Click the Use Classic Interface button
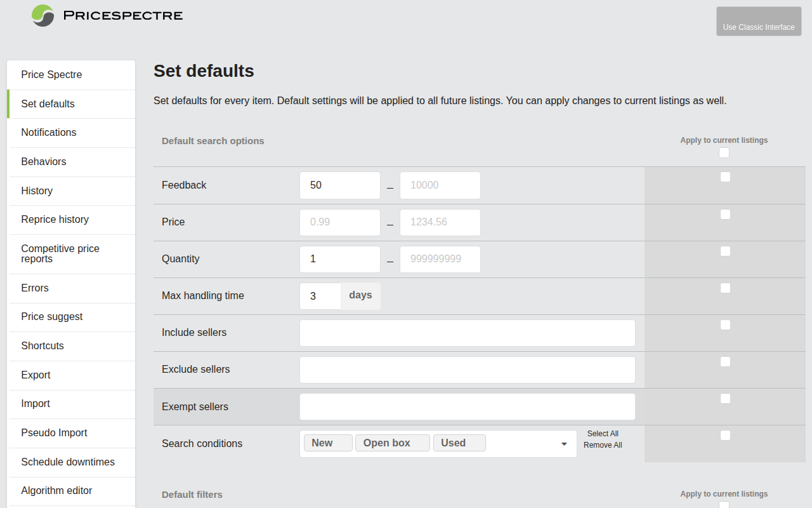 click(x=759, y=21)
